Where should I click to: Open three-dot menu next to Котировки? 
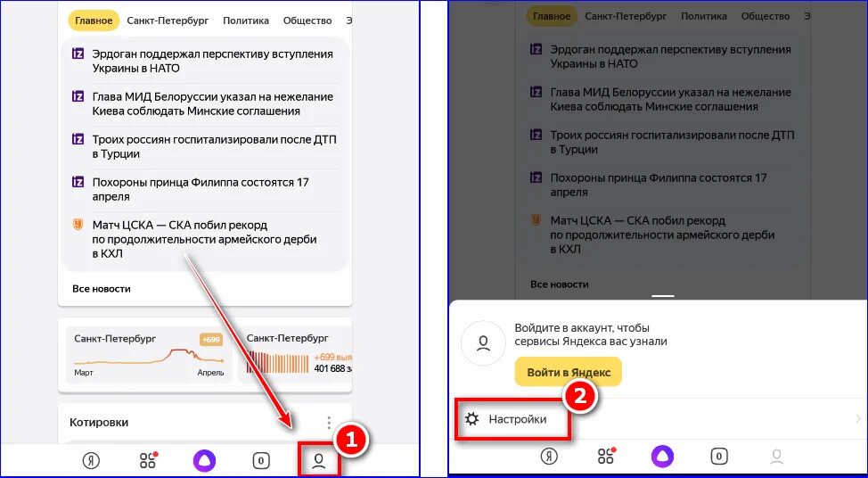coord(329,423)
